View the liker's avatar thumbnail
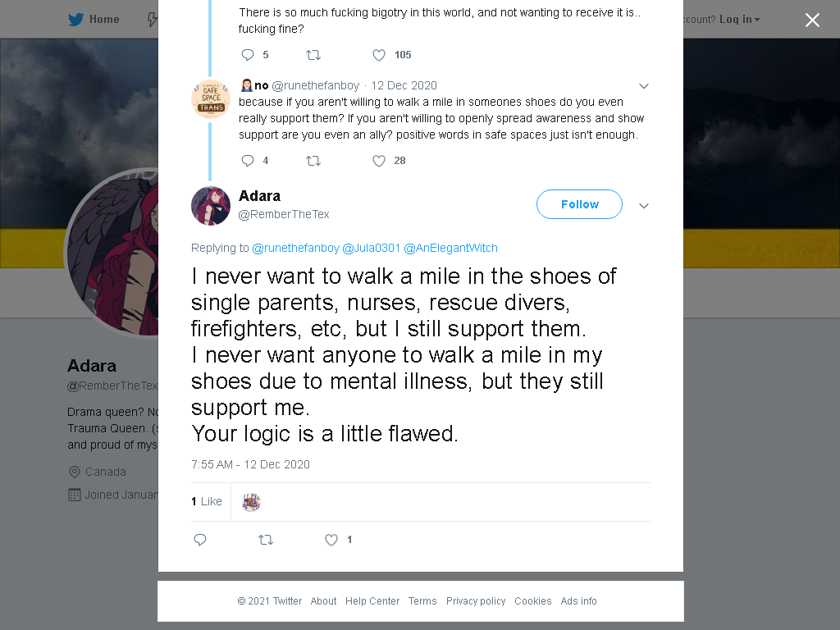Viewport: 840px width, 630px height. click(251, 502)
